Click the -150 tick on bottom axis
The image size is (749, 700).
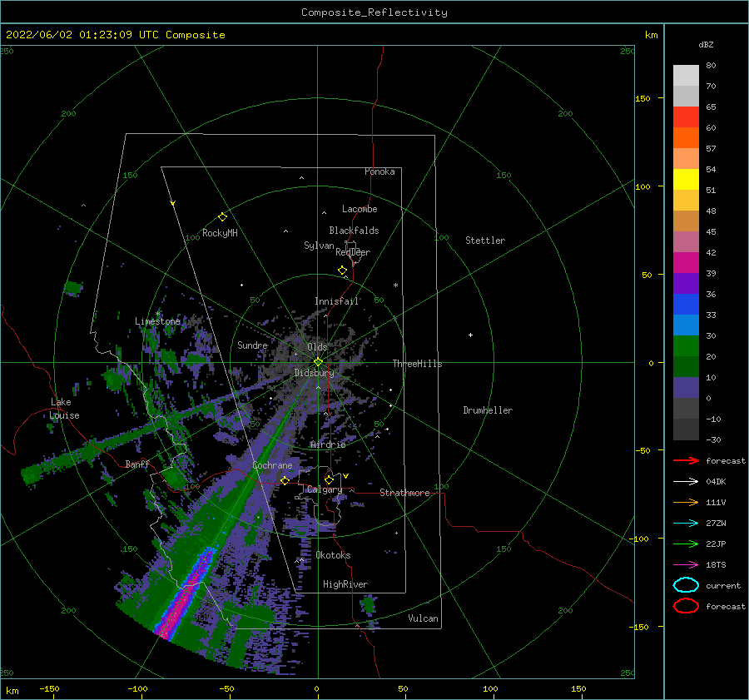pyautogui.click(x=49, y=688)
